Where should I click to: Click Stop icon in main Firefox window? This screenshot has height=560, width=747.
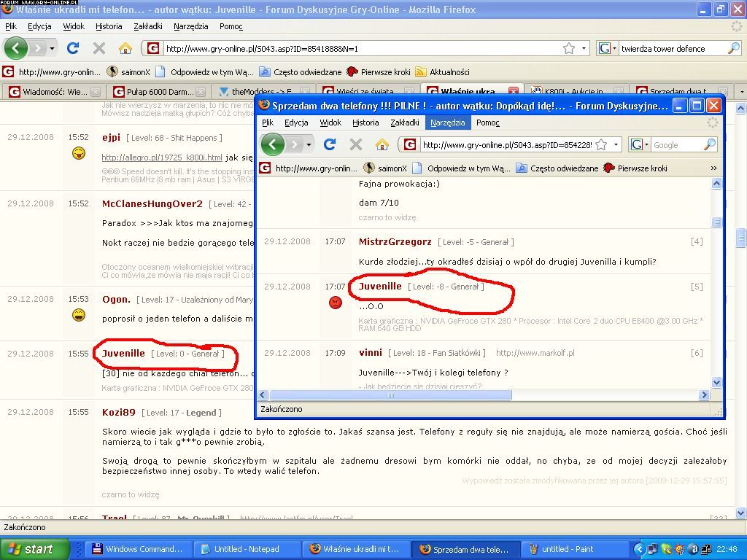coord(99,48)
